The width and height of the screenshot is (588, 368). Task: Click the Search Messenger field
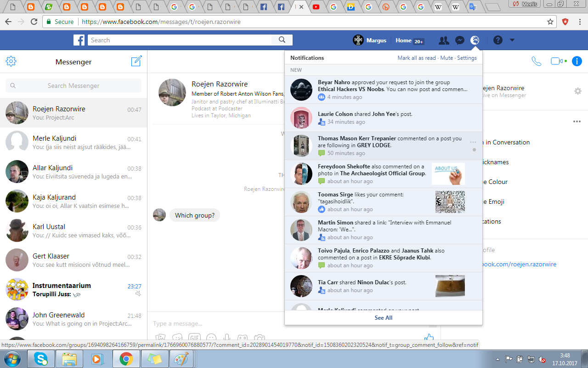(73, 86)
